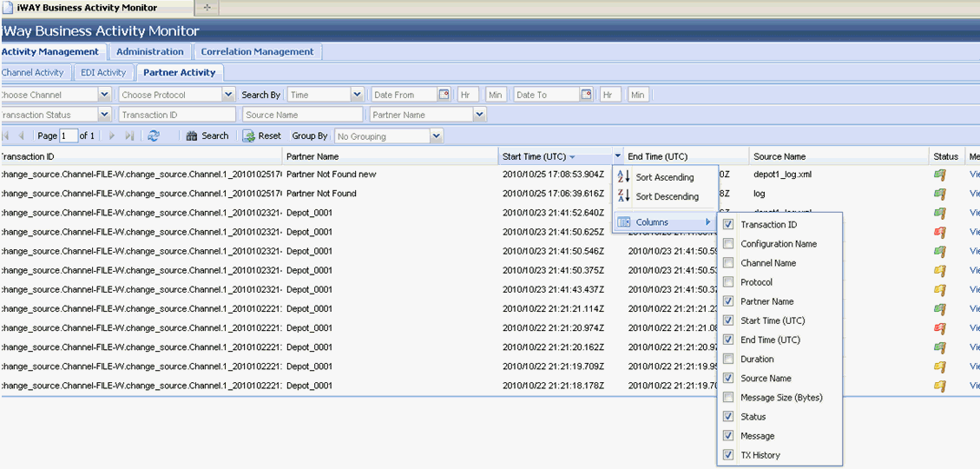
Task: Show the Message Size (Bytes) column
Action: click(x=728, y=398)
